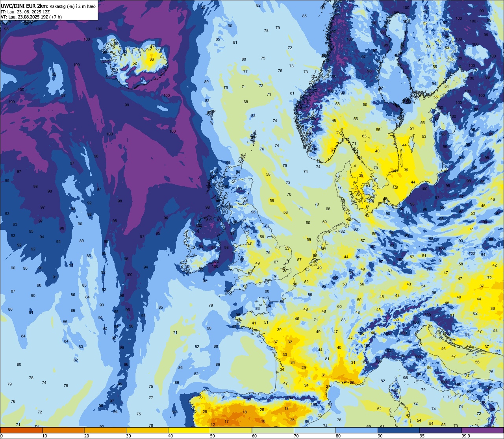Viewport: 504px width, 439px height.
Task: Click the 30–40 legend color segment
Action: 147,430
